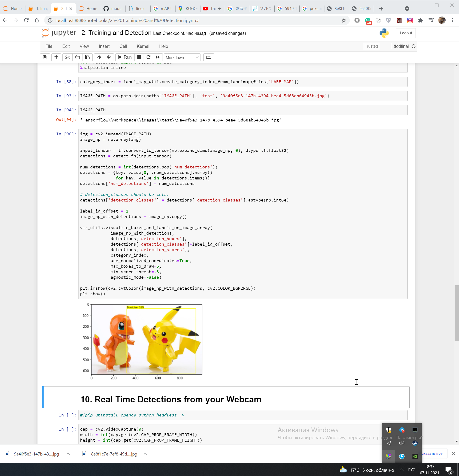Restart kernel and run all cells icon
This screenshot has width=459, height=476.
pos(158,57)
